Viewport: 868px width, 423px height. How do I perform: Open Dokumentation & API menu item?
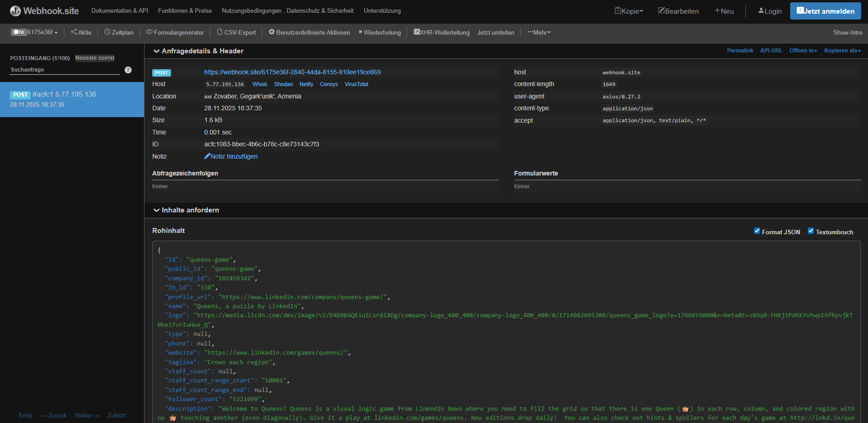[119, 10]
